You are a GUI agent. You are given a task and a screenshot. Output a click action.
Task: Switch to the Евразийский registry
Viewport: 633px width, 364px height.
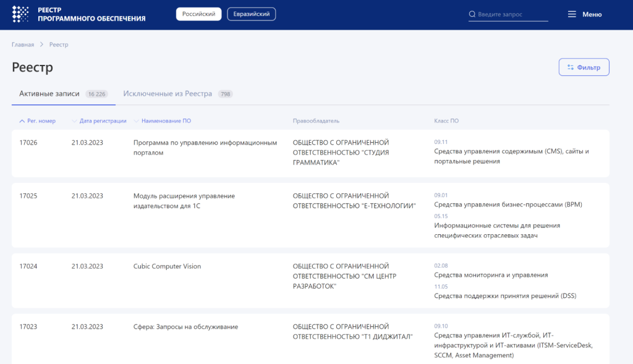tap(251, 13)
